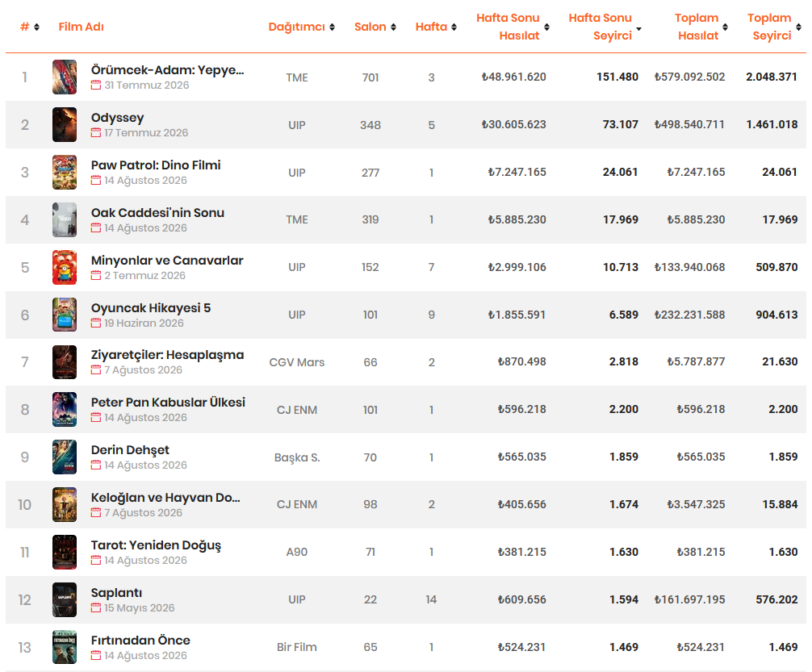The image size is (812, 672).
Task: Select Başka S. distributor cell
Action: pos(297,457)
